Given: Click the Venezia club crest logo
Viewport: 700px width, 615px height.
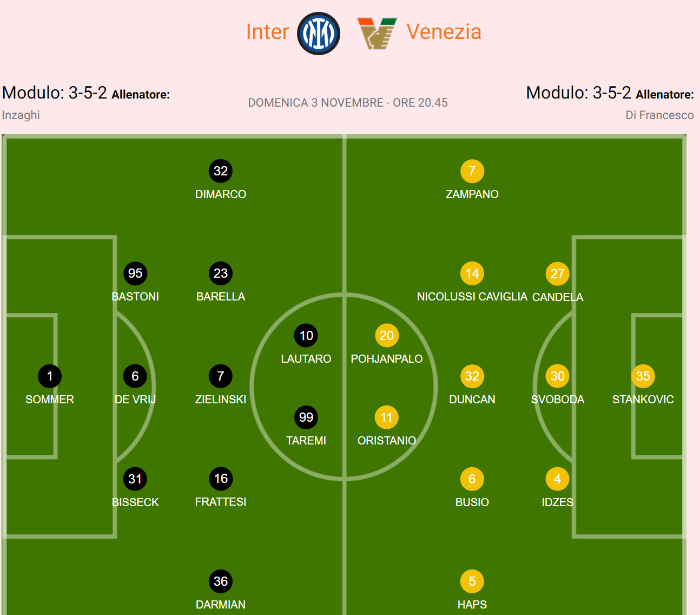Looking at the screenshot, I should (377, 33).
